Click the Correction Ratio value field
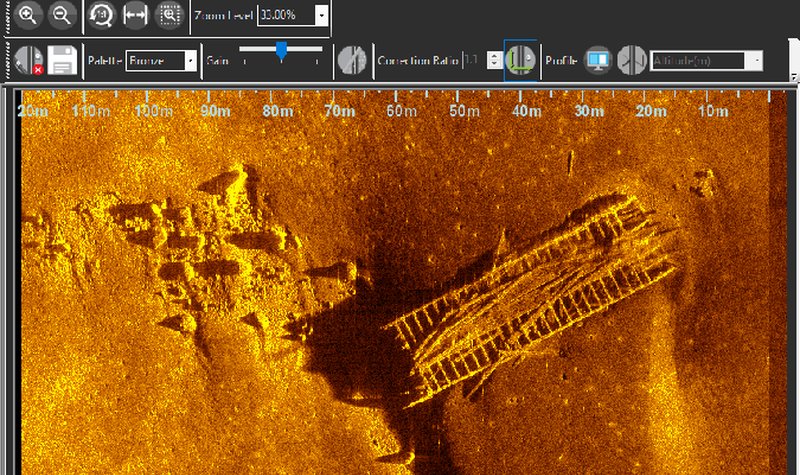This screenshot has width=800, height=475. [x=474, y=60]
